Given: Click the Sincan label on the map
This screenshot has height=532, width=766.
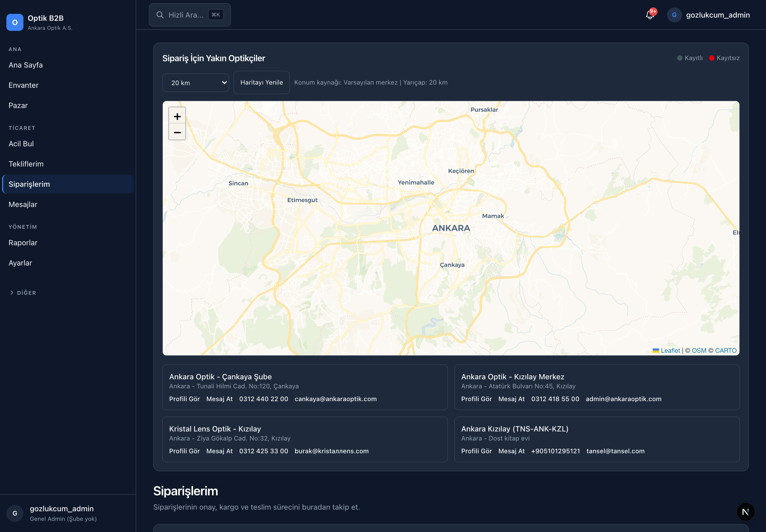Looking at the screenshot, I should (x=238, y=183).
